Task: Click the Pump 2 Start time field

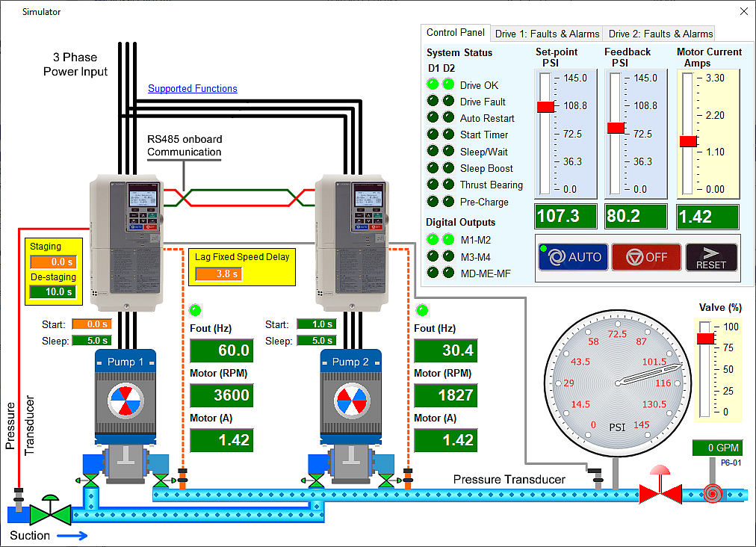Action: [316, 324]
